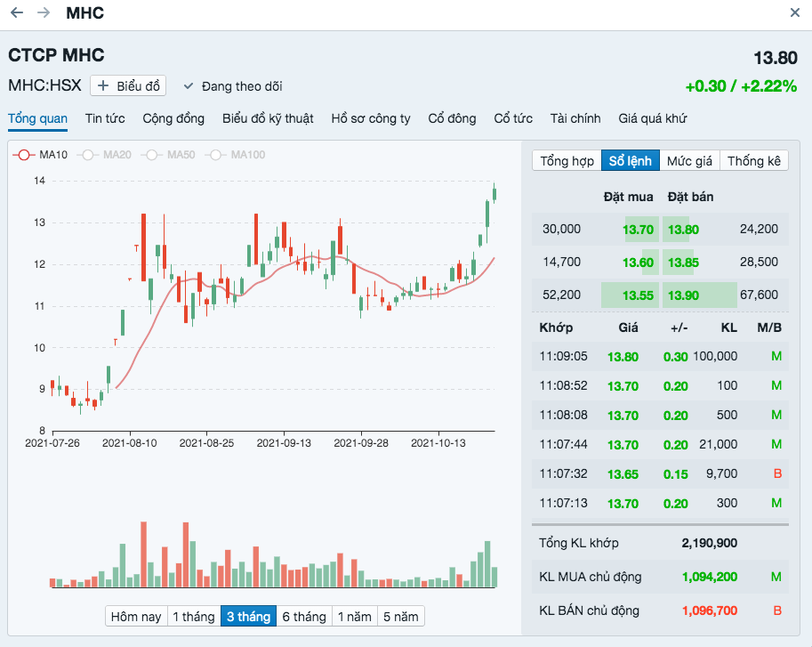Select the 11:07:32 sell trade row
The width and height of the screenshot is (812, 647).
(x=660, y=474)
